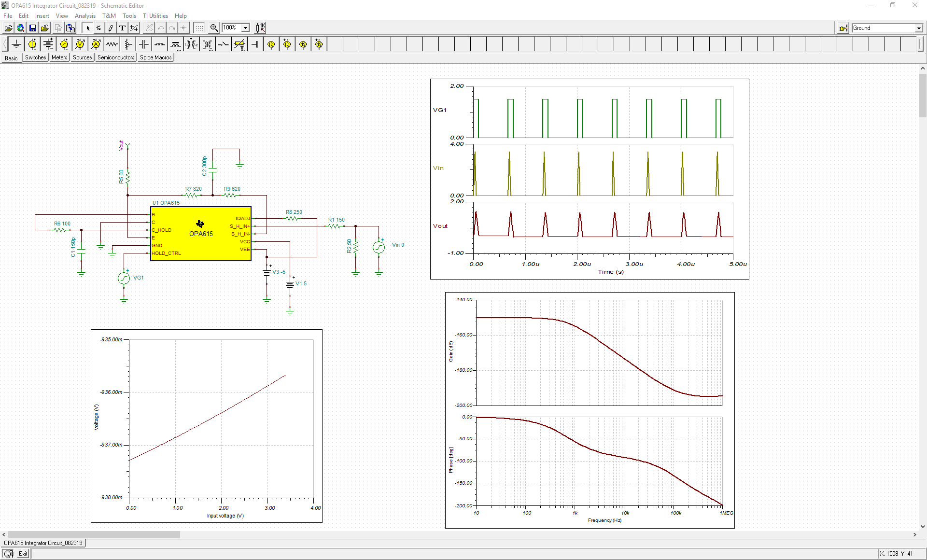Select the inductor component icon
This screenshot has width=927, height=560.
pyautogui.click(x=160, y=44)
